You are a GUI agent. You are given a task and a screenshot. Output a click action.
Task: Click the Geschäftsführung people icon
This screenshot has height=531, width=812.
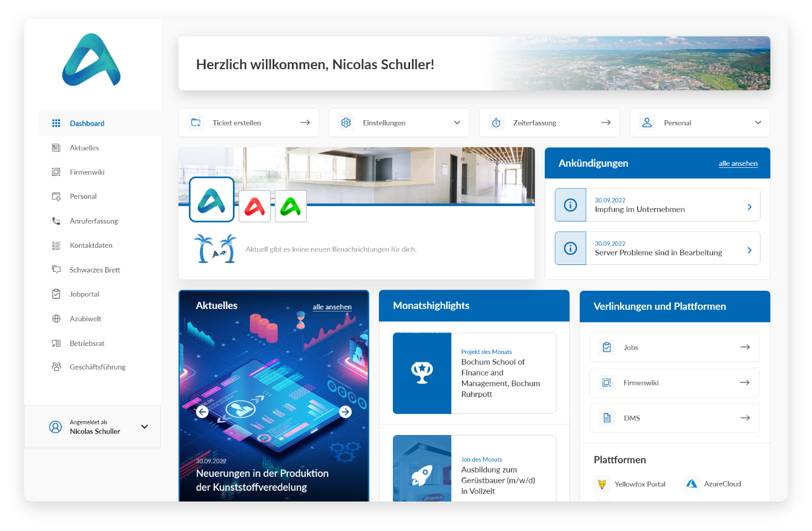click(x=56, y=367)
